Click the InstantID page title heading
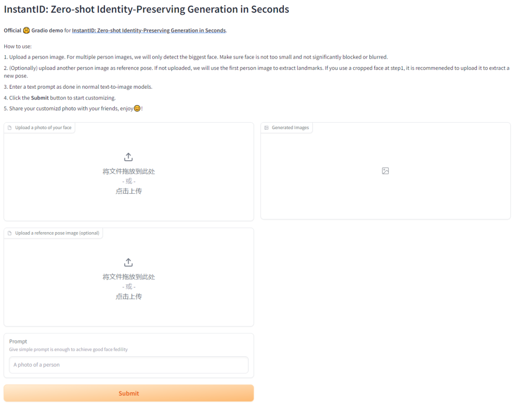This screenshot has height=407, width=532. coord(146,9)
